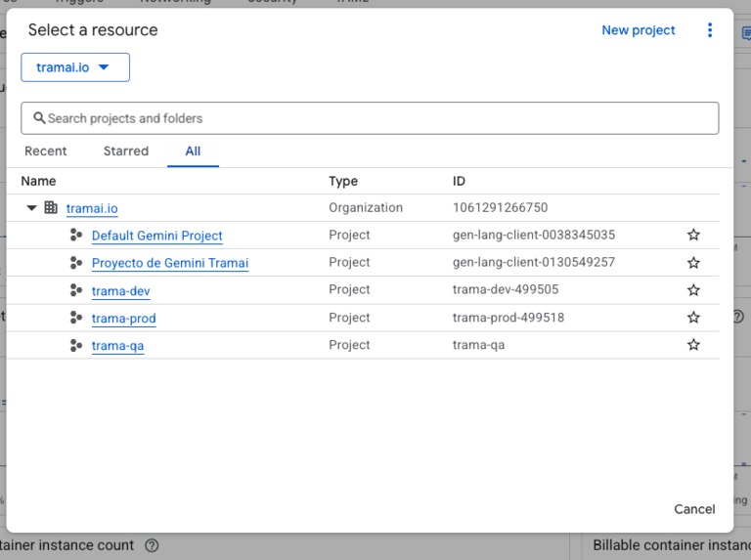This screenshot has height=560, width=751.
Task: Focus the Search projects and folders field
Action: tap(370, 118)
